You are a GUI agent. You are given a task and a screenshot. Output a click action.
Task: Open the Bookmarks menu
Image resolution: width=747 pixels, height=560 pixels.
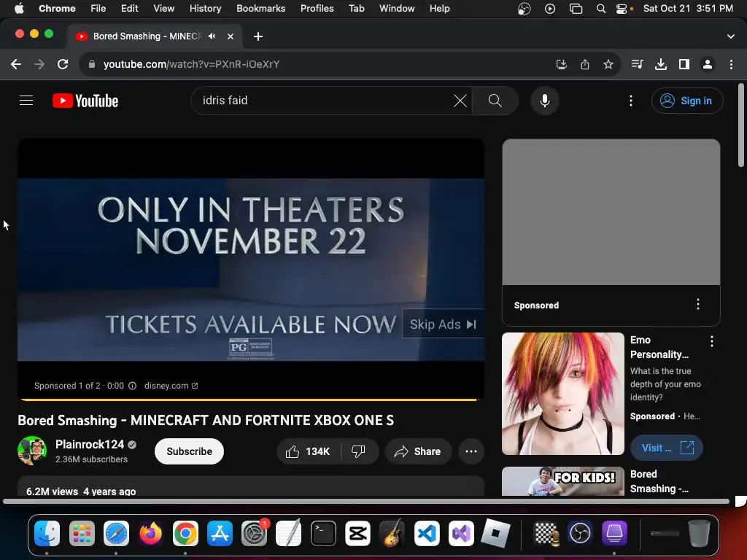coord(261,8)
